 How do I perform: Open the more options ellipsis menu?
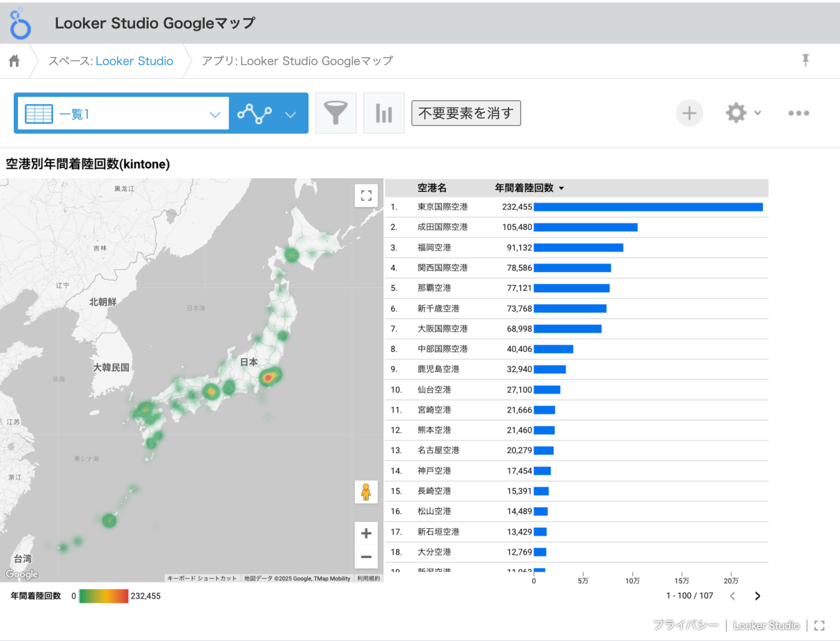coord(798,113)
